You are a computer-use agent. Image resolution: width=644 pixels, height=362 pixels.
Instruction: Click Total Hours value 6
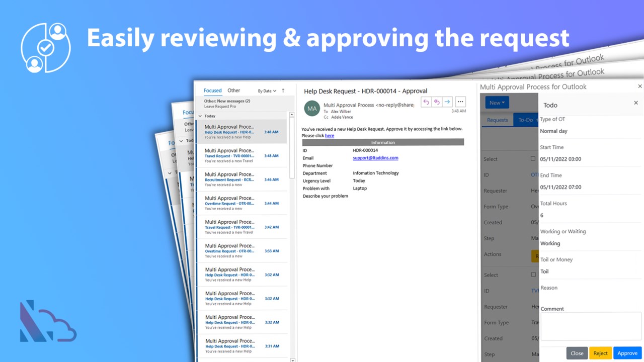[542, 215]
